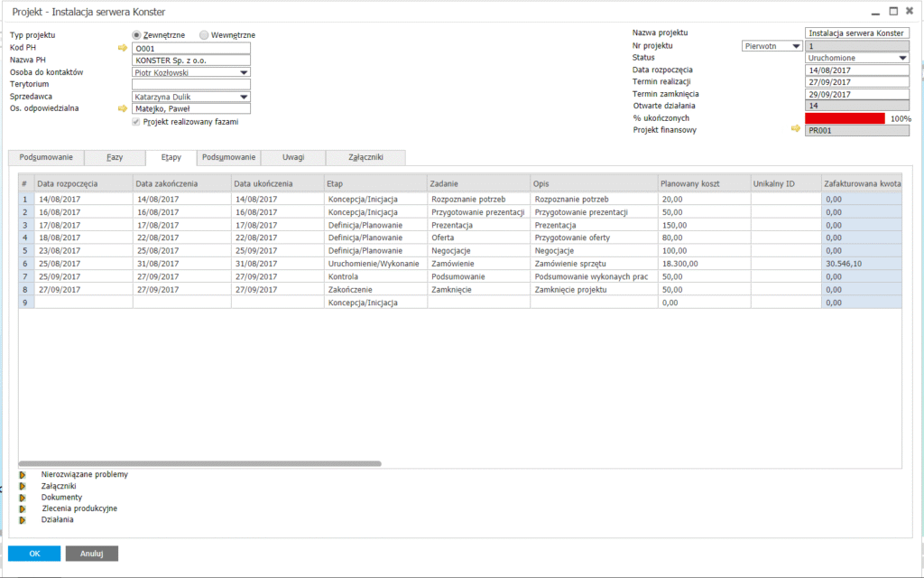The height and width of the screenshot is (578, 924).
Task: Switch to the Uwagi tab
Action: coord(293,157)
